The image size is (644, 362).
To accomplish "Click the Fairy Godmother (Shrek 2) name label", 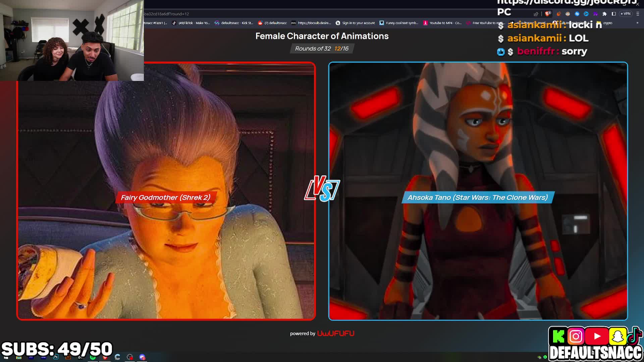I will click(x=165, y=197).
